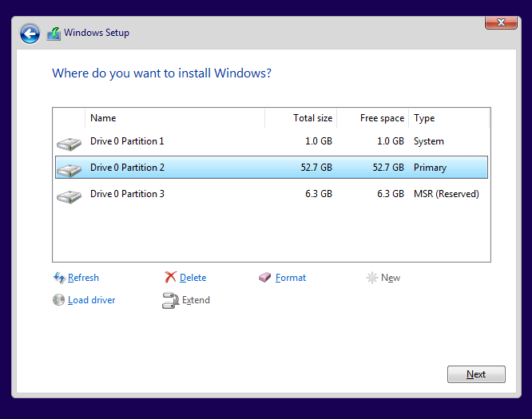Close the Windows Setup dialog
This screenshot has height=419, width=532.
[x=501, y=22]
